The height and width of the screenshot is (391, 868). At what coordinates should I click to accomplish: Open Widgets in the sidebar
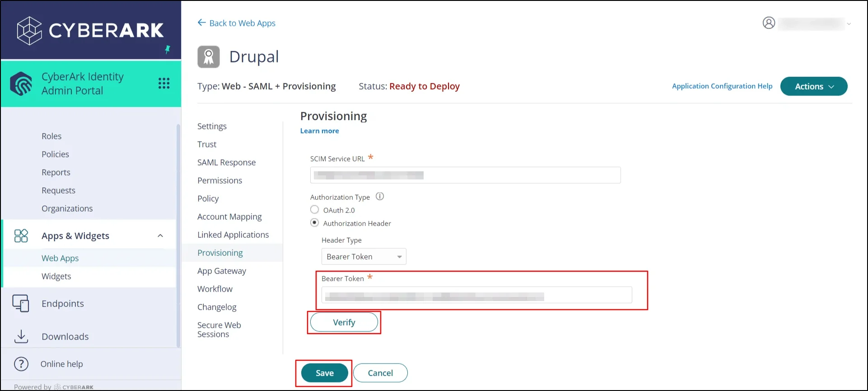tap(56, 276)
